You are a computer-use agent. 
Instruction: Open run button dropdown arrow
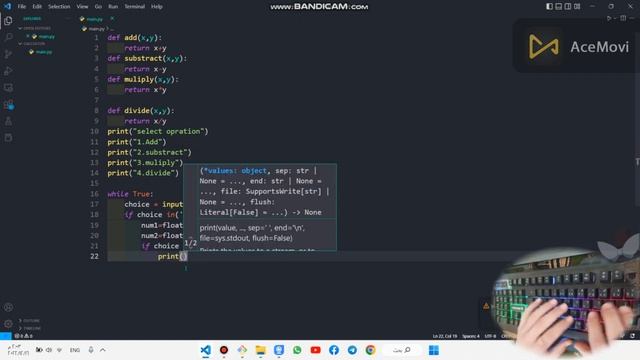[x=615, y=18]
